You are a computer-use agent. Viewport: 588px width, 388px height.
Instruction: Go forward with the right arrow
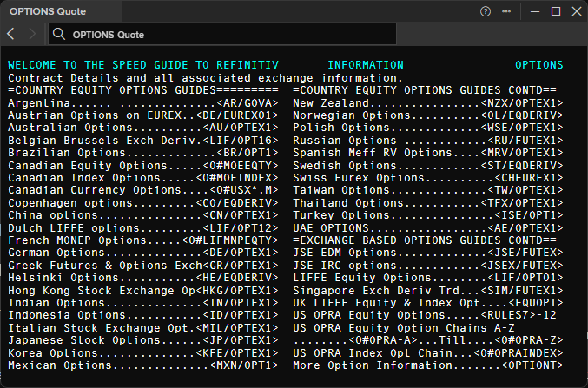32,34
